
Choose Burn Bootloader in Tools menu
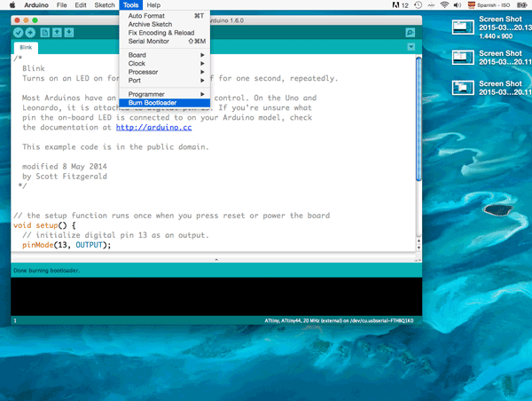pyautogui.click(x=165, y=103)
